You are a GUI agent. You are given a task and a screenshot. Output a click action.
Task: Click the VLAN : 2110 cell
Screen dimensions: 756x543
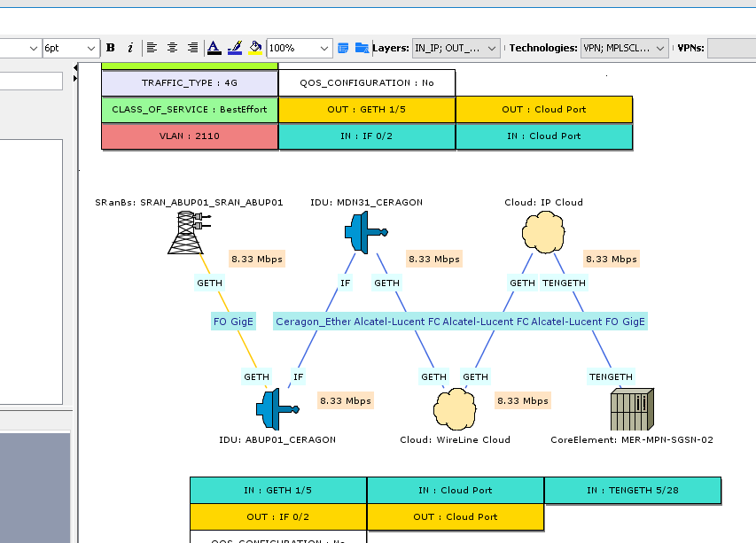[x=190, y=136]
